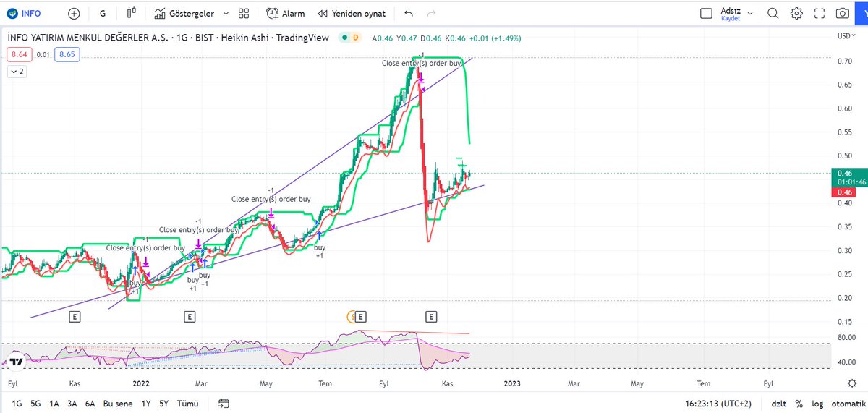Redo the last chart action
Screen dimensions: 868x413
(x=432, y=13)
